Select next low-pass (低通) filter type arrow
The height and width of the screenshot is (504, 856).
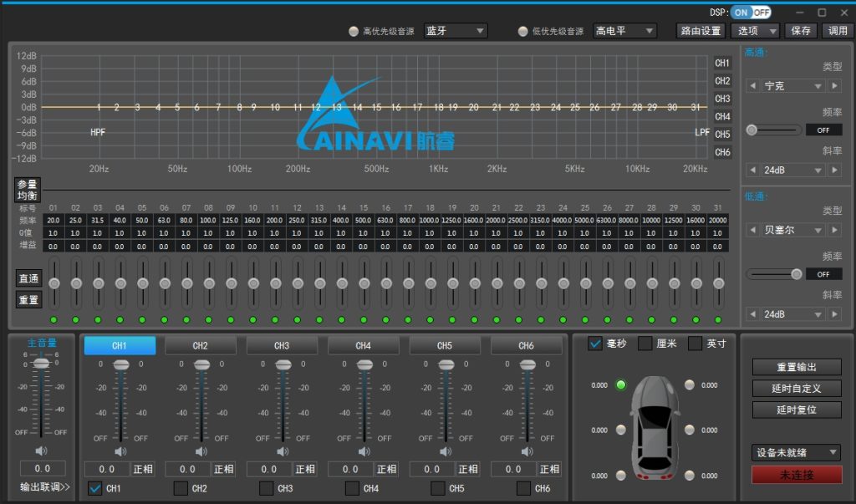pyautogui.click(x=835, y=230)
